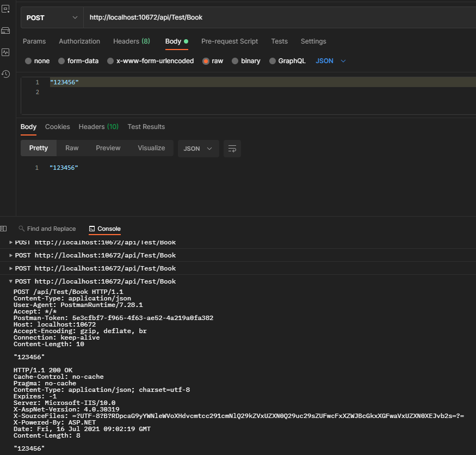The width and height of the screenshot is (476, 455).
Task: Click the Server: Microsoft-IIS/10.0 line
Action: (64, 403)
